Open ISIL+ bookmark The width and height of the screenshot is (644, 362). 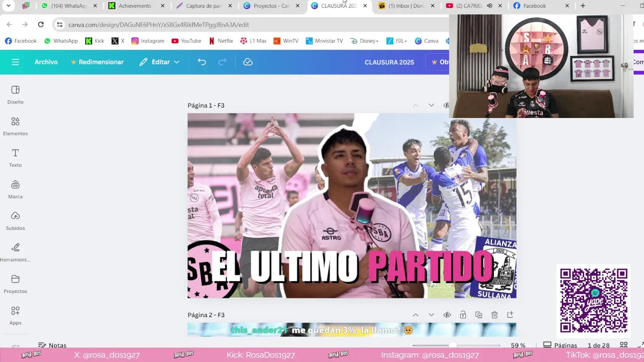[x=396, y=41]
